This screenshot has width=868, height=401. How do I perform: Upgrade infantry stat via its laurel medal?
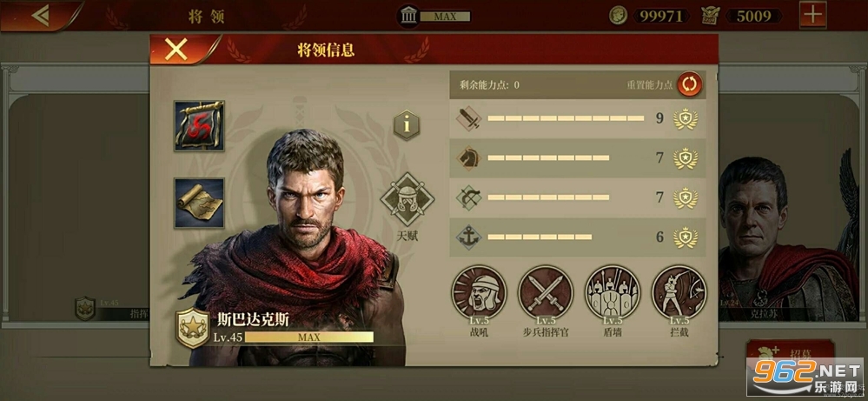click(686, 118)
